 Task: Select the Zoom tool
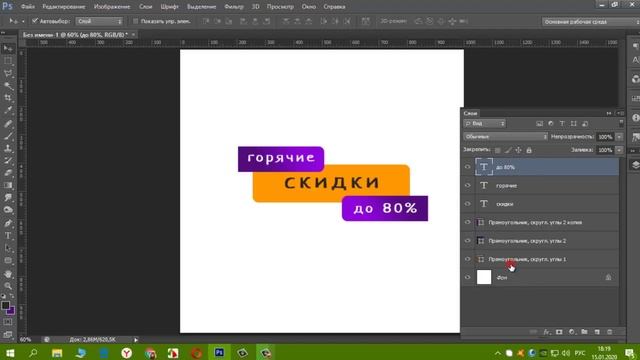[8, 286]
